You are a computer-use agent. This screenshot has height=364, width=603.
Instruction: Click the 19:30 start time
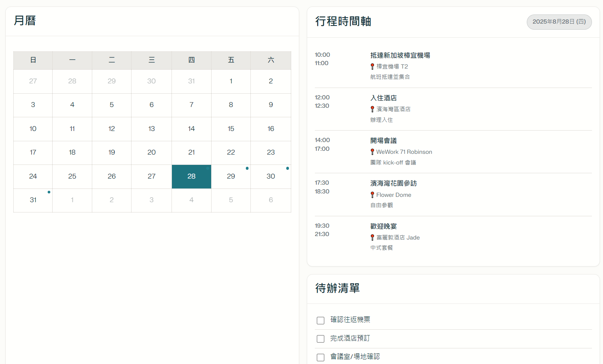coord(322,226)
